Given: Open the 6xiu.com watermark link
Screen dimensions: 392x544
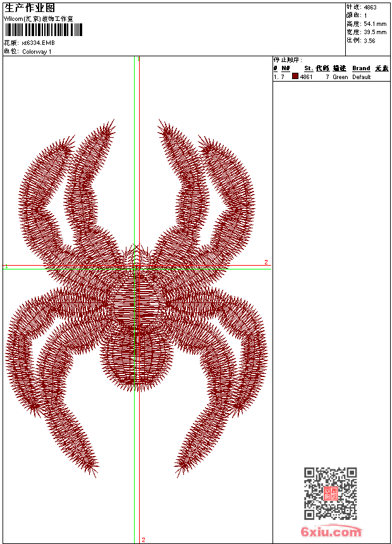Looking at the screenshot, I should (x=331, y=532).
